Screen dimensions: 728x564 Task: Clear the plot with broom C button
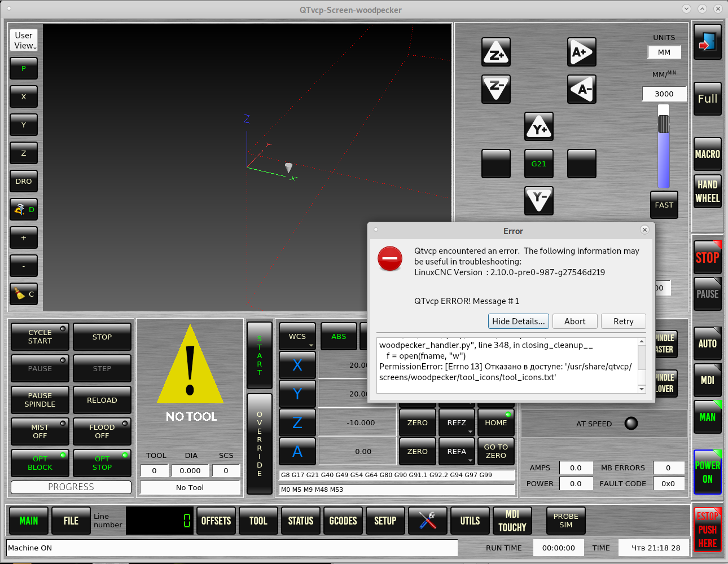pos(24,294)
